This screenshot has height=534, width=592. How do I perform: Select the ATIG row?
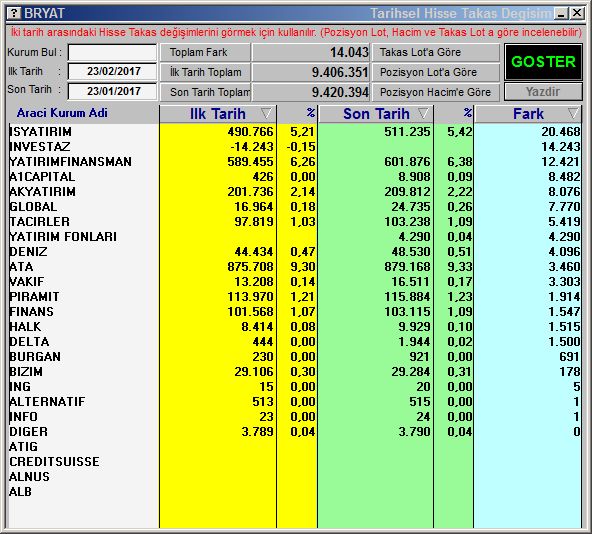[x=294, y=447]
